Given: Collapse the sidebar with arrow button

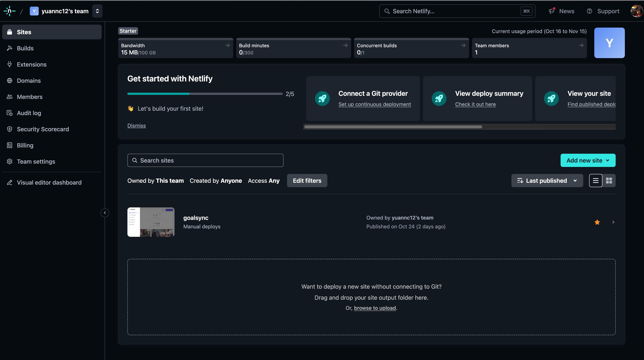Looking at the screenshot, I should 105,213.
